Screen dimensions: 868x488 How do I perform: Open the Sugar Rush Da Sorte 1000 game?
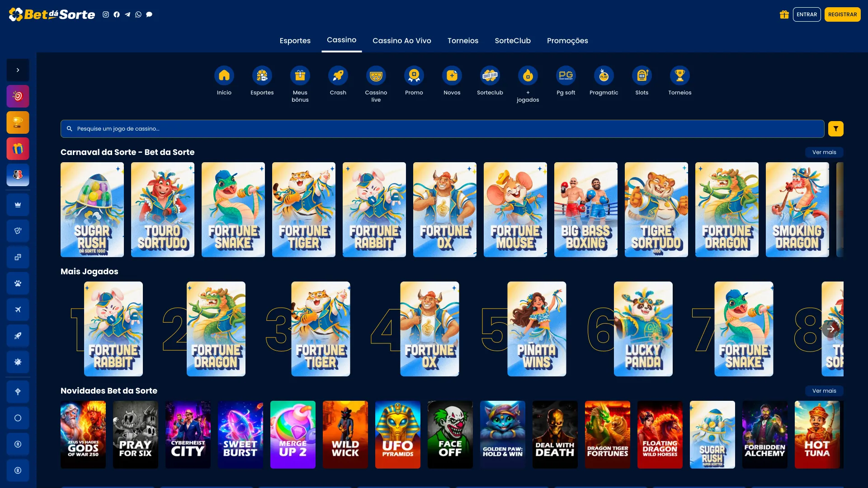click(x=92, y=210)
